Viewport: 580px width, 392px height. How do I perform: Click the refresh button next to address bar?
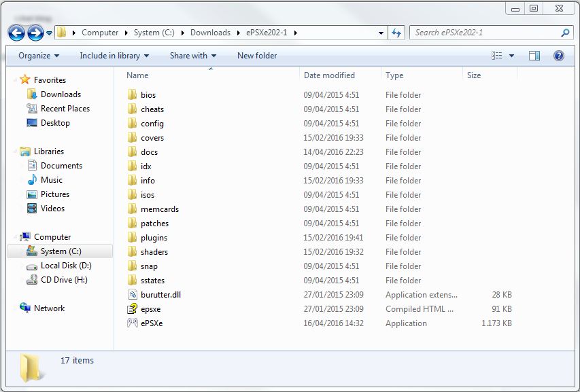[x=396, y=33]
